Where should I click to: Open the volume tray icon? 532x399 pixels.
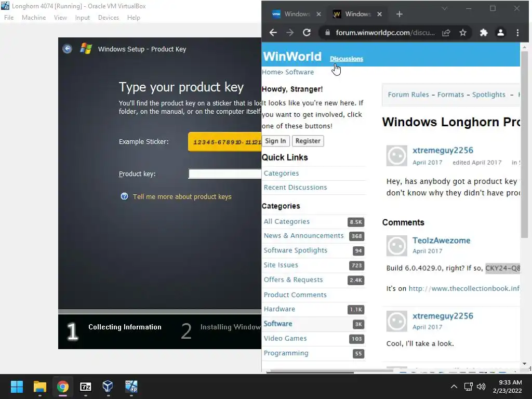pyautogui.click(x=481, y=387)
